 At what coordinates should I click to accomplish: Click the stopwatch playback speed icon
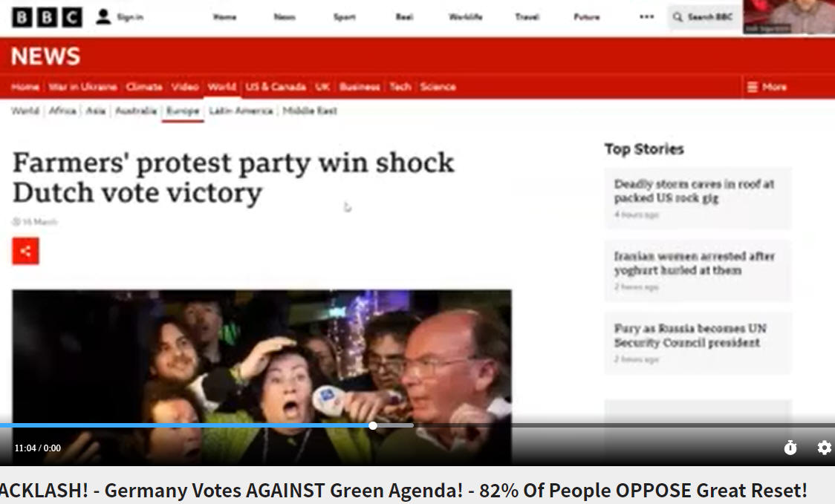[x=790, y=448]
